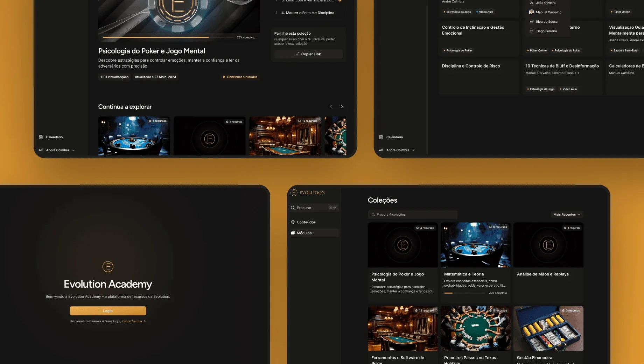Click the play icon beside Continuar a estudar

[x=224, y=77]
